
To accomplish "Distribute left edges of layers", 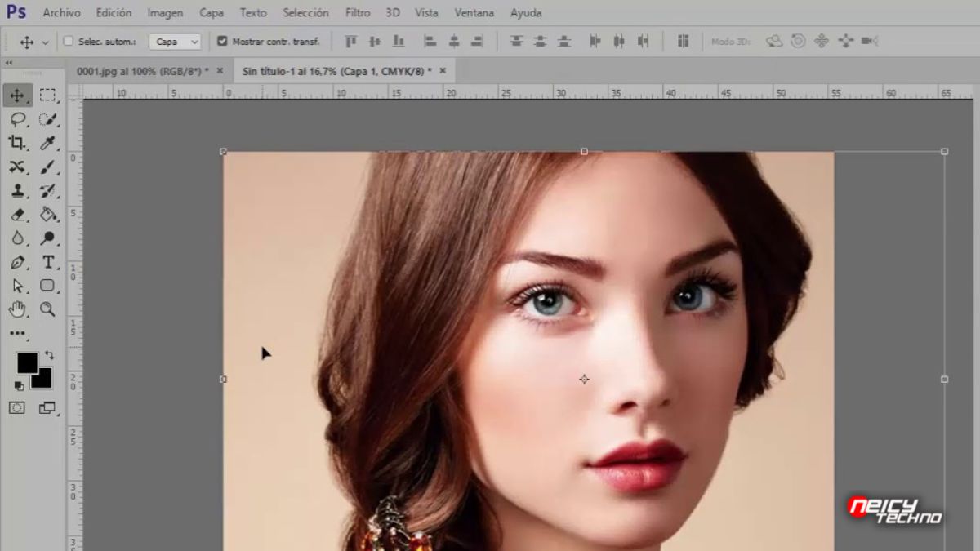I will pos(595,41).
